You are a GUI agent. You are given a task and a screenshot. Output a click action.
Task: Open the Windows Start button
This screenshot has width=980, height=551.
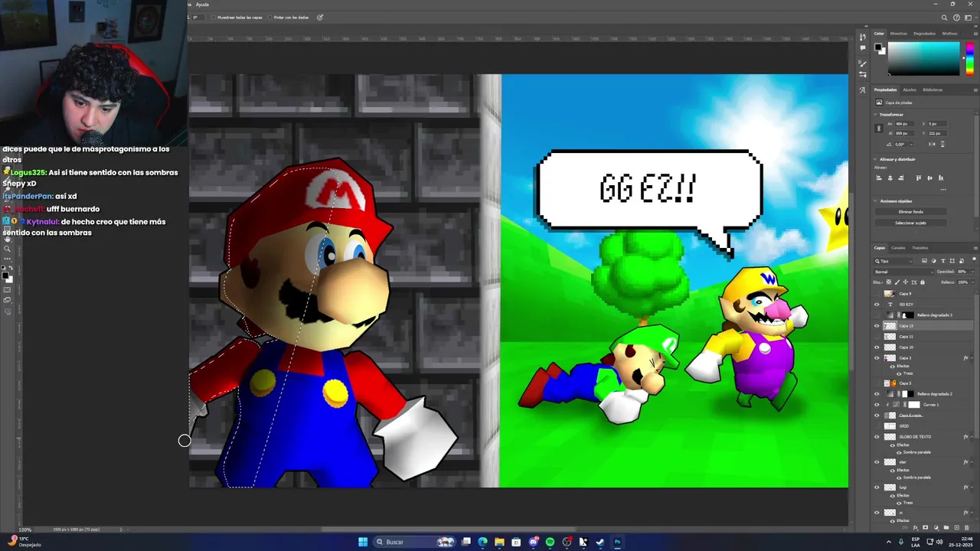click(363, 542)
